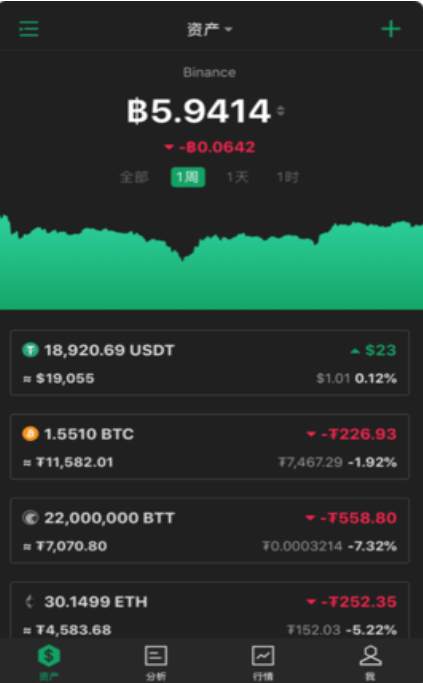Open the 22,000,000 BTT asset card

coord(210,531)
